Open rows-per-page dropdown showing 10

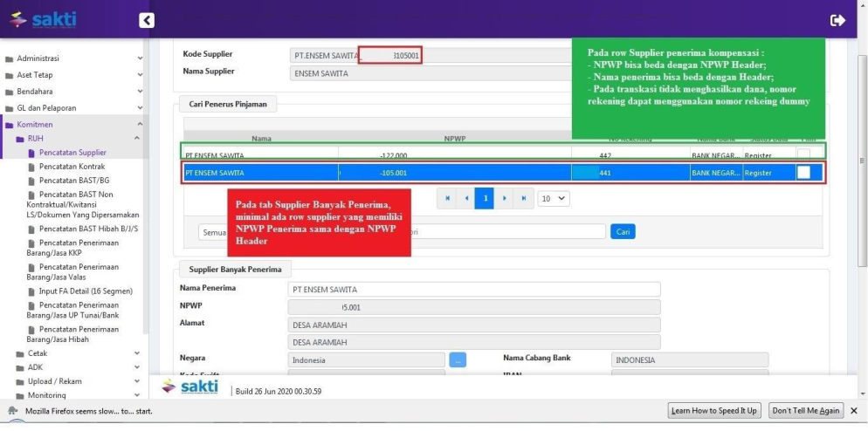(554, 198)
